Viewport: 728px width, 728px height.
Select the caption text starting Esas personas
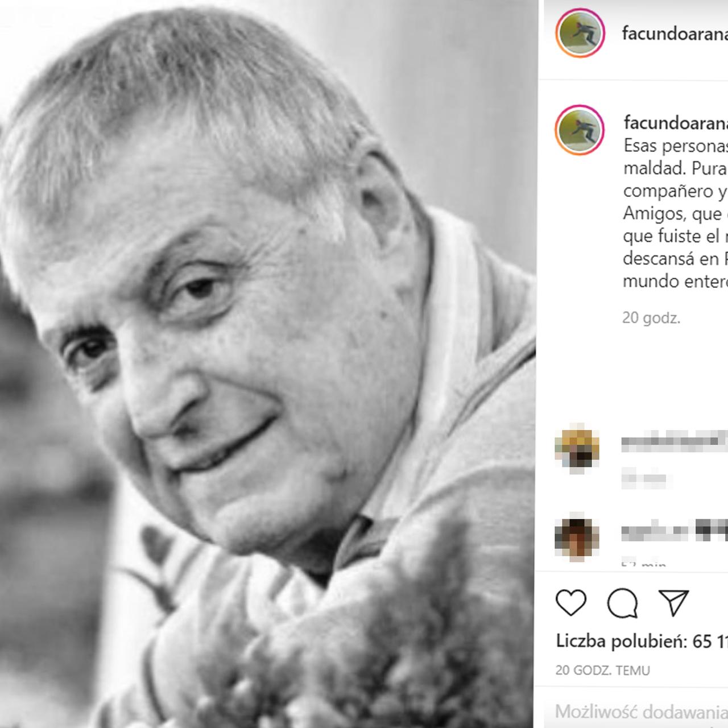coord(676,213)
